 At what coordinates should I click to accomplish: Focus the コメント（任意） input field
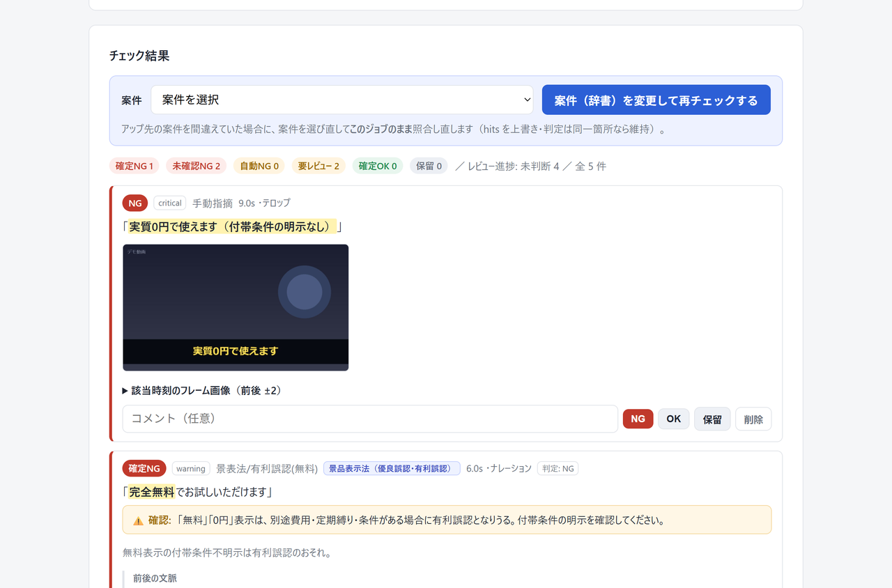tap(370, 419)
